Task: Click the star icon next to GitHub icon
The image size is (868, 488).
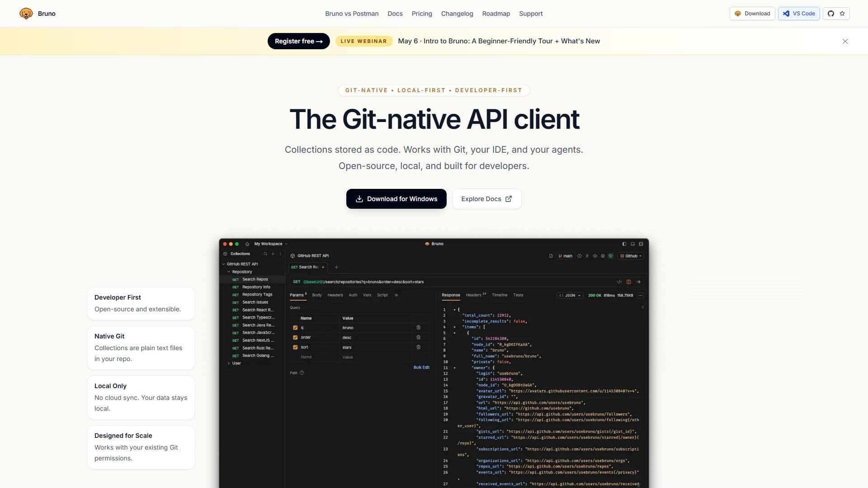Action: point(842,14)
